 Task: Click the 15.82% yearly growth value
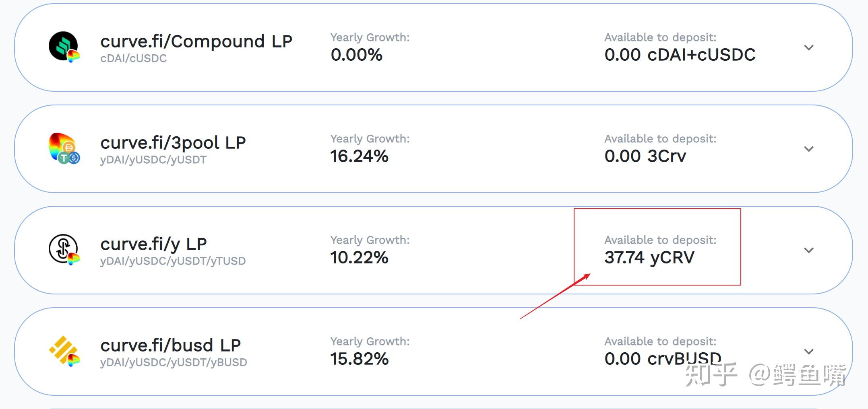tap(359, 359)
